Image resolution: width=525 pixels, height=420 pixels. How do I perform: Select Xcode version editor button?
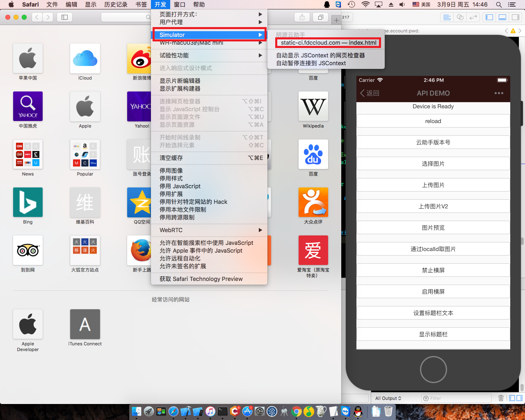pos(473,17)
